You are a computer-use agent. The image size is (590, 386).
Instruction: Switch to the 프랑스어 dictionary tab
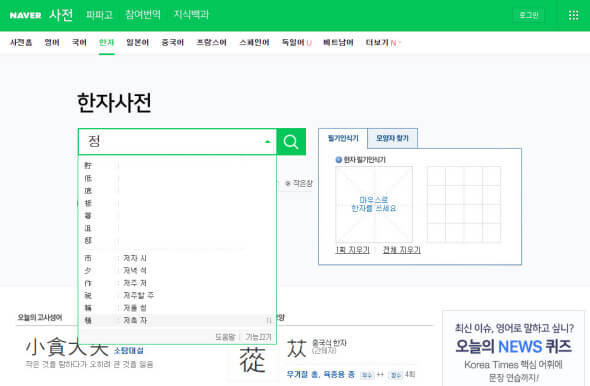[x=211, y=43]
